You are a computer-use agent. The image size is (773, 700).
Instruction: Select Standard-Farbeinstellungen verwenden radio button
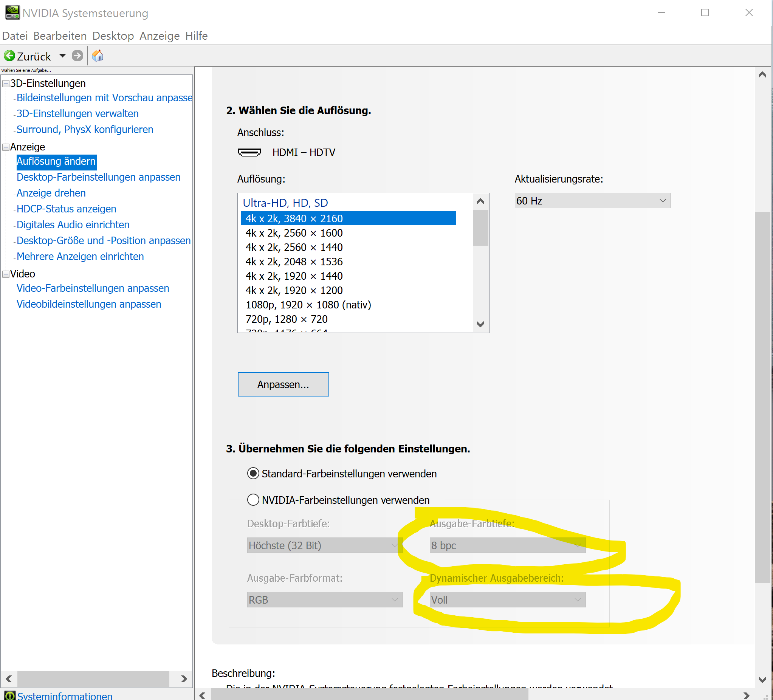click(x=253, y=474)
